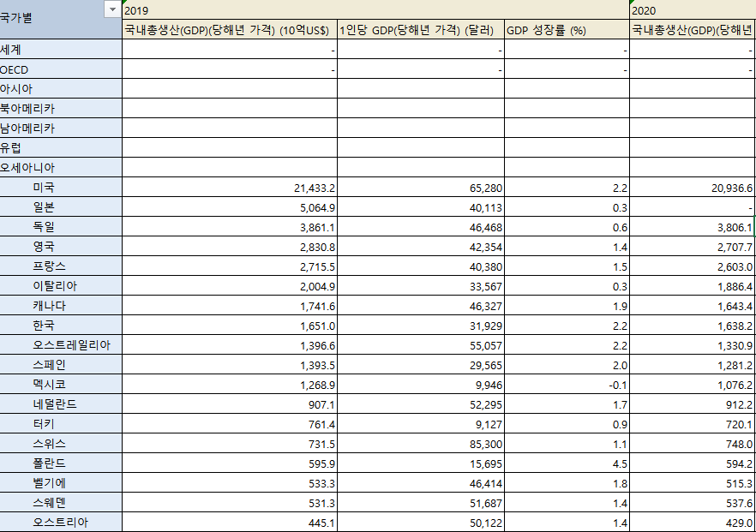The height and width of the screenshot is (532, 756).
Task: Open the 국가별 filter dropdown arrow
Action: click(x=113, y=9)
